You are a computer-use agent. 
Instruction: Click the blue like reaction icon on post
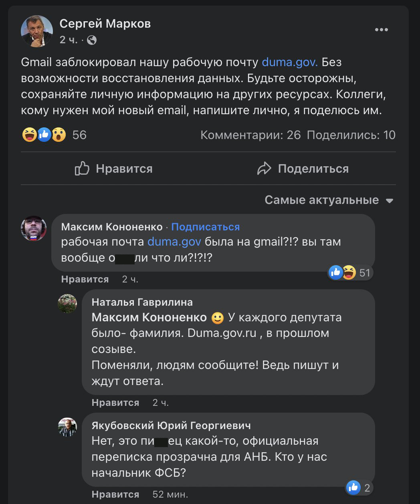(x=44, y=135)
